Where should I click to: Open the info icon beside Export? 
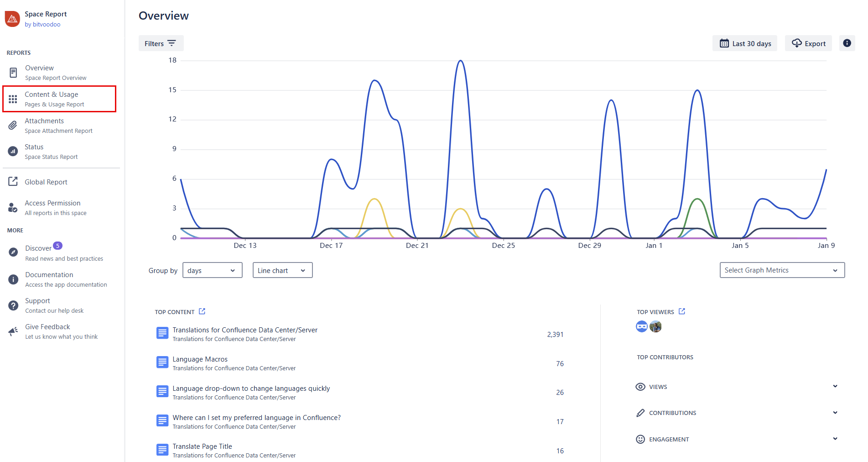(847, 43)
